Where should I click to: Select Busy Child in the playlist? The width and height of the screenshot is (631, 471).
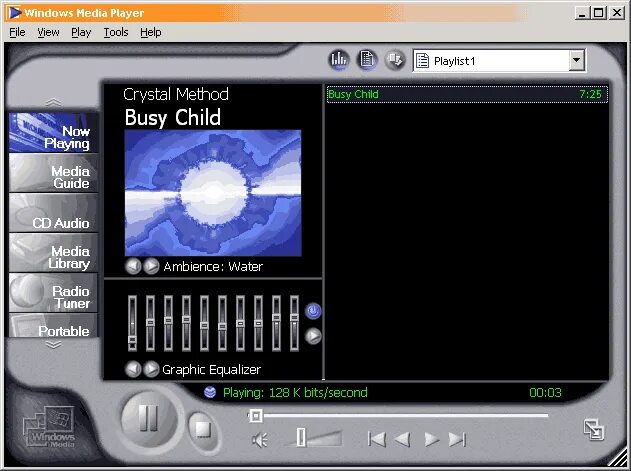tap(467, 94)
